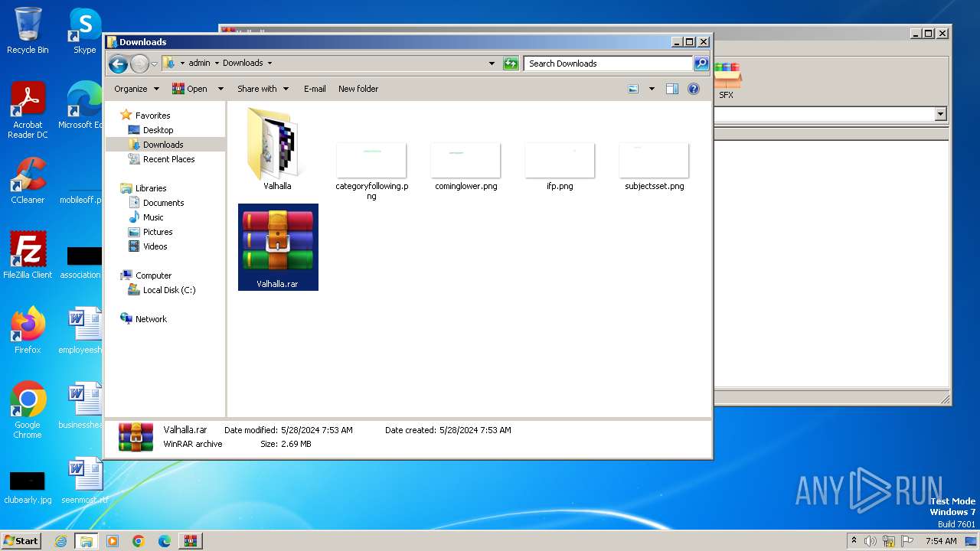
Task: Click the Open toolbar button
Action: (191, 89)
